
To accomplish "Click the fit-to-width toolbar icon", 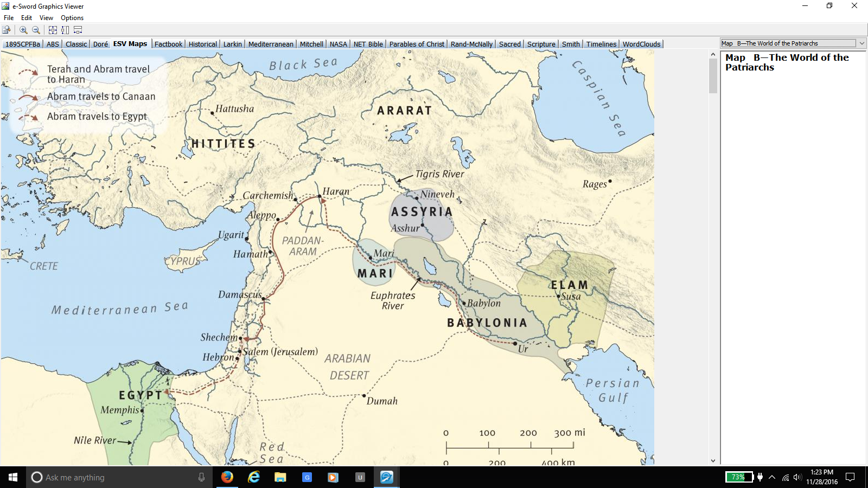I will click(76, 30).
